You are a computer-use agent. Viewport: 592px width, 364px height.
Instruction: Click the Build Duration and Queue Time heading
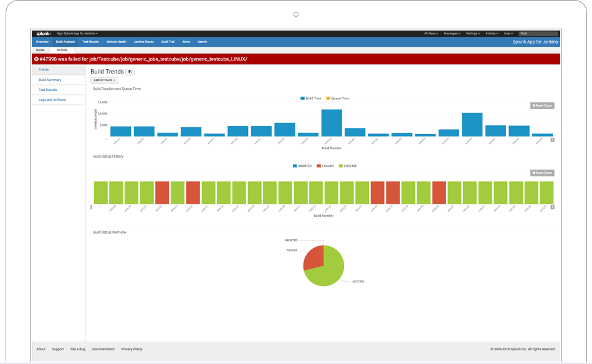pyautogui.click(x=117, y=89)
